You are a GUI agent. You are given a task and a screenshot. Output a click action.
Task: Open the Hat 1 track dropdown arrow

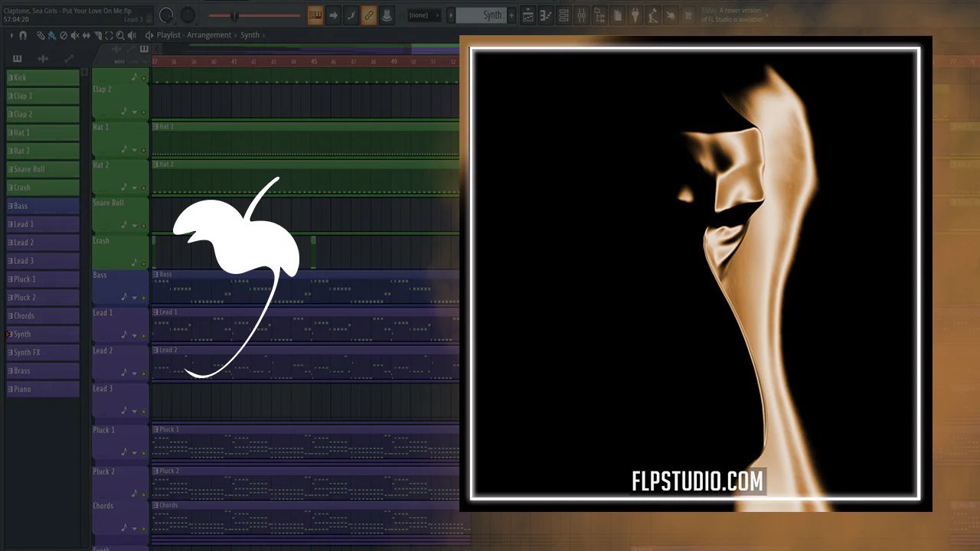pyautogui.click(x=135, y=150)
